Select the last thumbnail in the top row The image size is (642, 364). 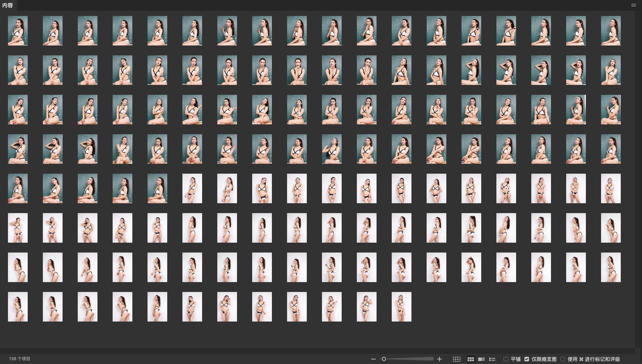[611, 31]
